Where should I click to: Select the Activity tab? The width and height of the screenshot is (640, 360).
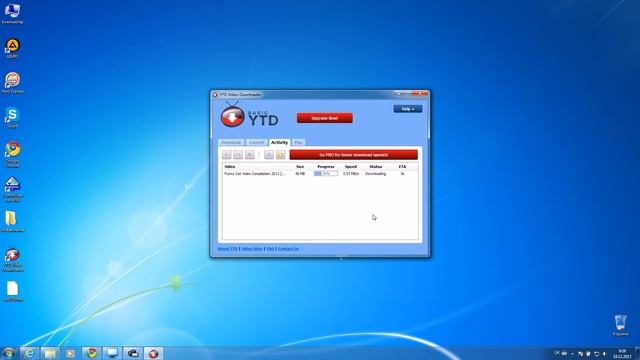pos(280,142)
